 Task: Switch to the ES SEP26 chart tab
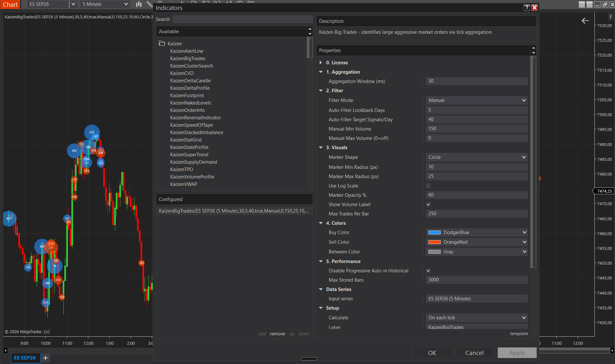point(25,358)
